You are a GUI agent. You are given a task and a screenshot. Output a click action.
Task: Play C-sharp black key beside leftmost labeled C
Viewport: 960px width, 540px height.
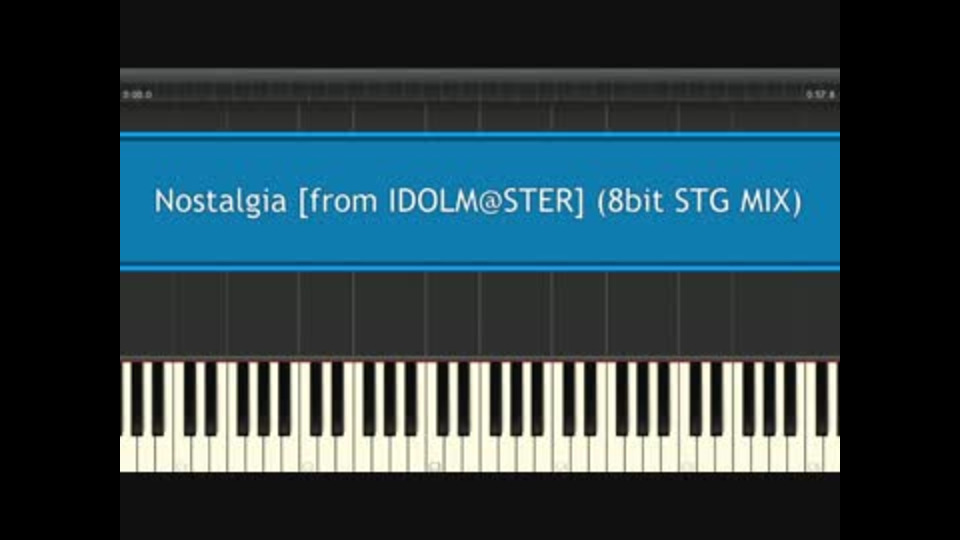coord(190,398)
